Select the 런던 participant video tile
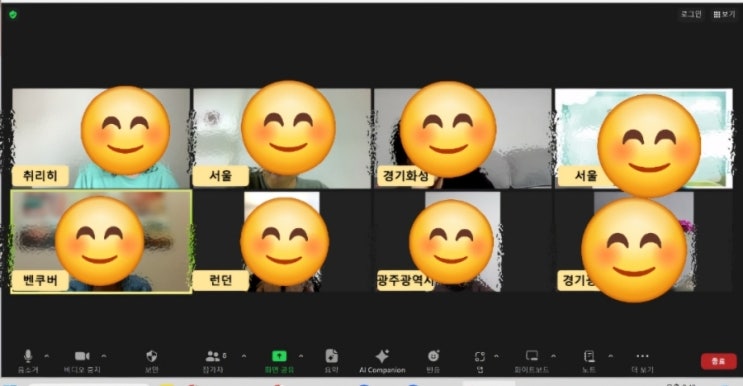 click(281, 242)
